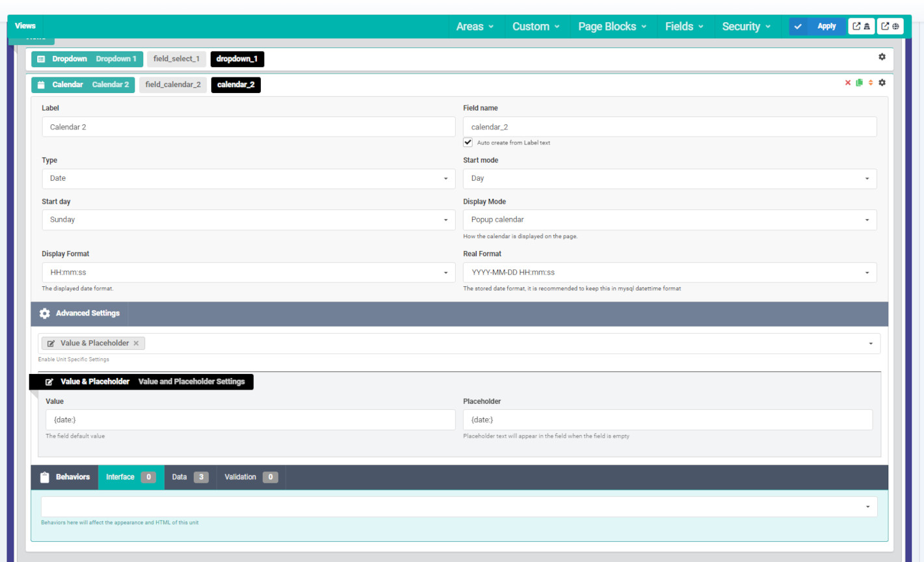Expand the Display Mode Popup calendar dropdown
This screenshot has width=924, height=562.
point(669,220)
